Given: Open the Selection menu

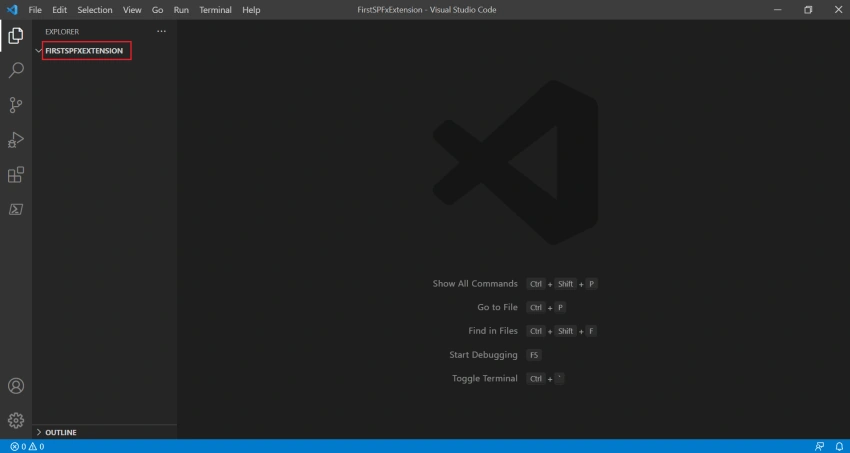Looking at the screenshot, I should coord(95,10).
